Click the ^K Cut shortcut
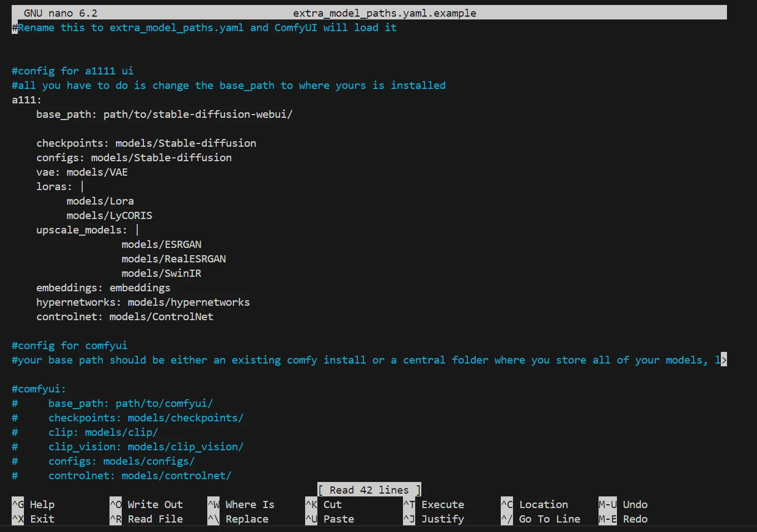Image resolution: width=757 pixels, height=532 pixels. pyautogui.click(x=323, y=504)
